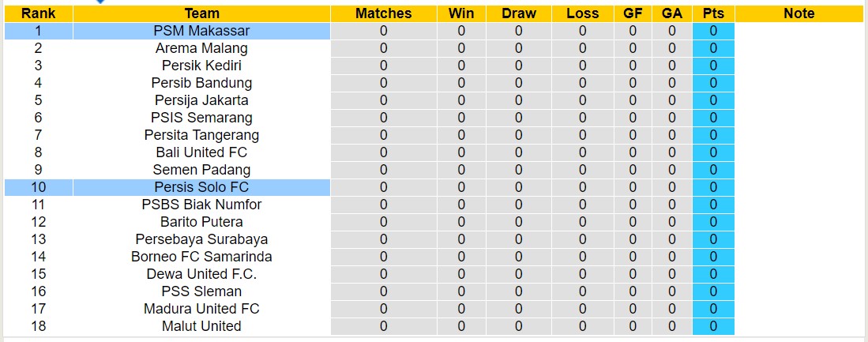868x342 pixels.
Task: Click the Rank column header
Action: tap(38, 13)
